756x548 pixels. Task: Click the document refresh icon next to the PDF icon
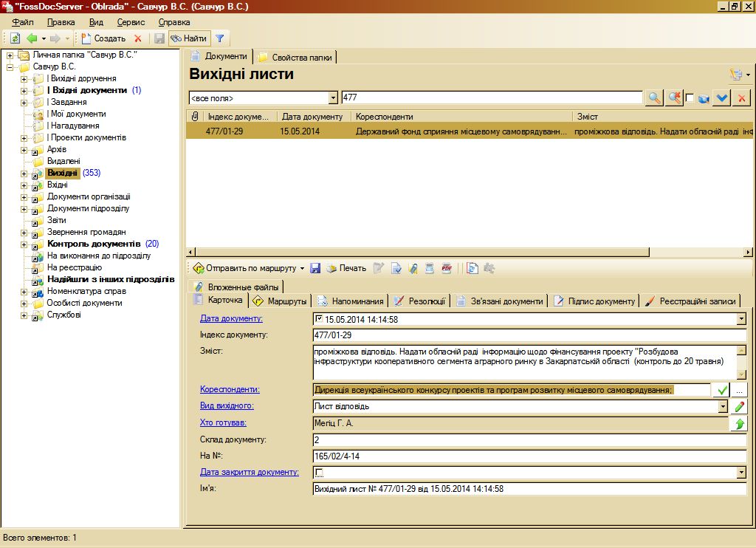tap(472, 268)
